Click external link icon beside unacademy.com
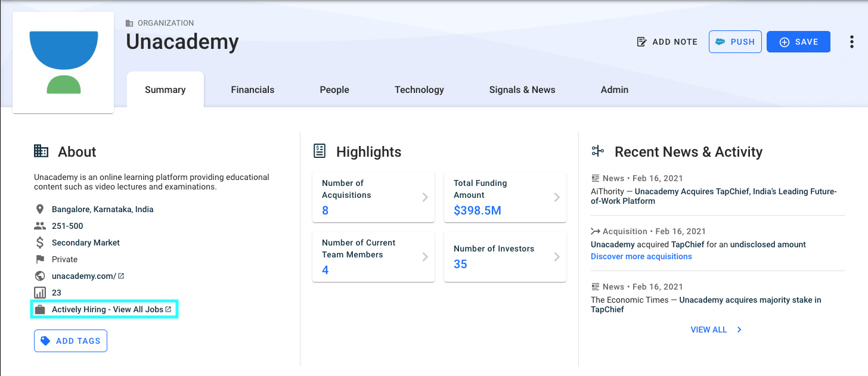Viewport: 868px width, 376px height. click(121, 276)
